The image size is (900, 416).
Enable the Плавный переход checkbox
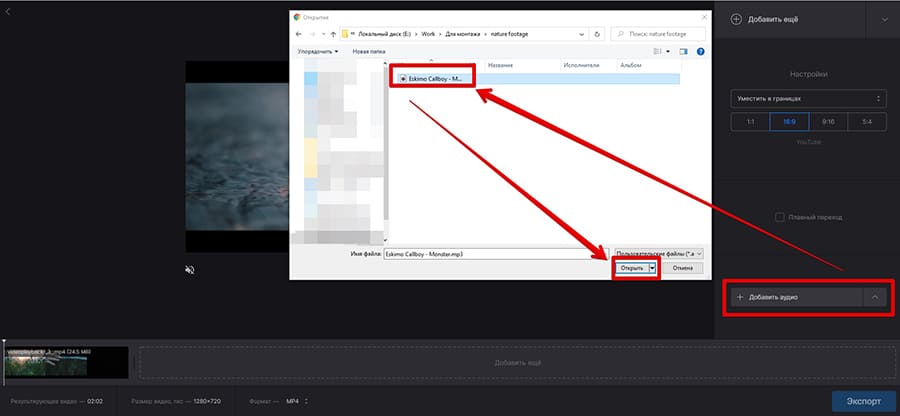[781, 217]
